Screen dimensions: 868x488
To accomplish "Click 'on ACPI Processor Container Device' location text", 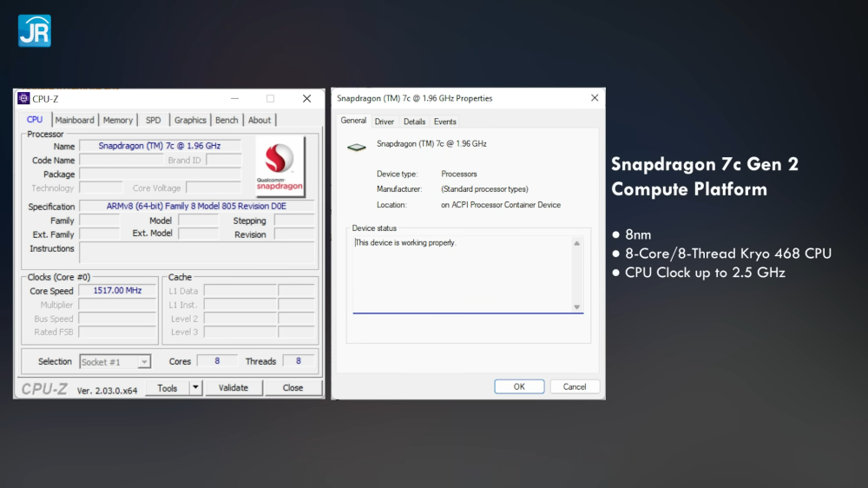I will [x=501, y=204].
